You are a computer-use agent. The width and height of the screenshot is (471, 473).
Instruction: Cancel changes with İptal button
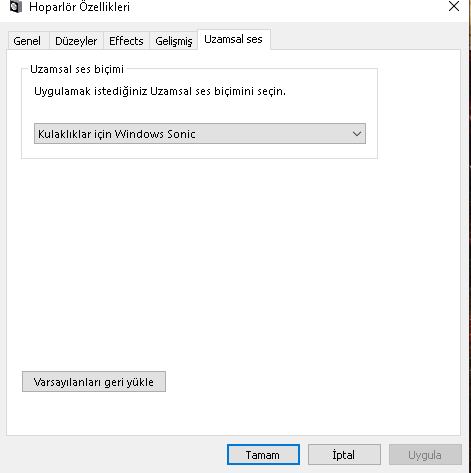[x=344, y=454]
